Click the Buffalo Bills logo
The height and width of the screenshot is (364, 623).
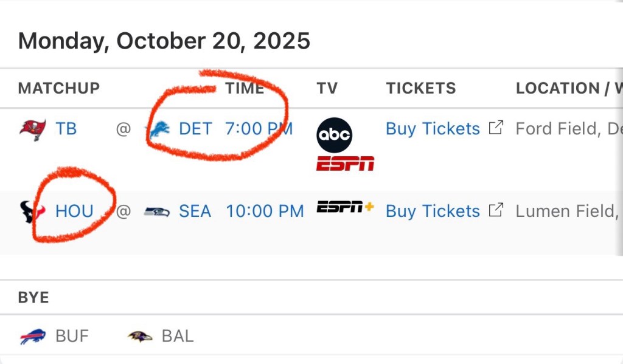[x=32, y=336]
